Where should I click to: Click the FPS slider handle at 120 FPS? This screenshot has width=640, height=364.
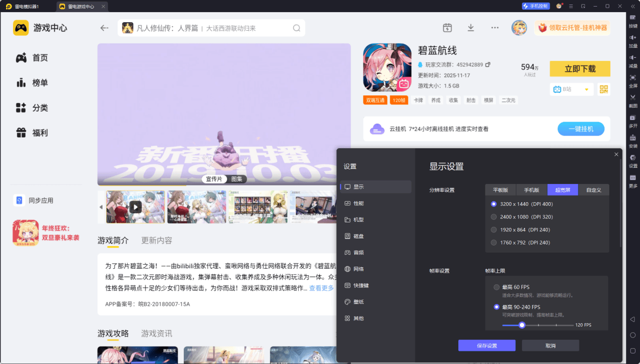pyautogui.click(x=522, y=325)
